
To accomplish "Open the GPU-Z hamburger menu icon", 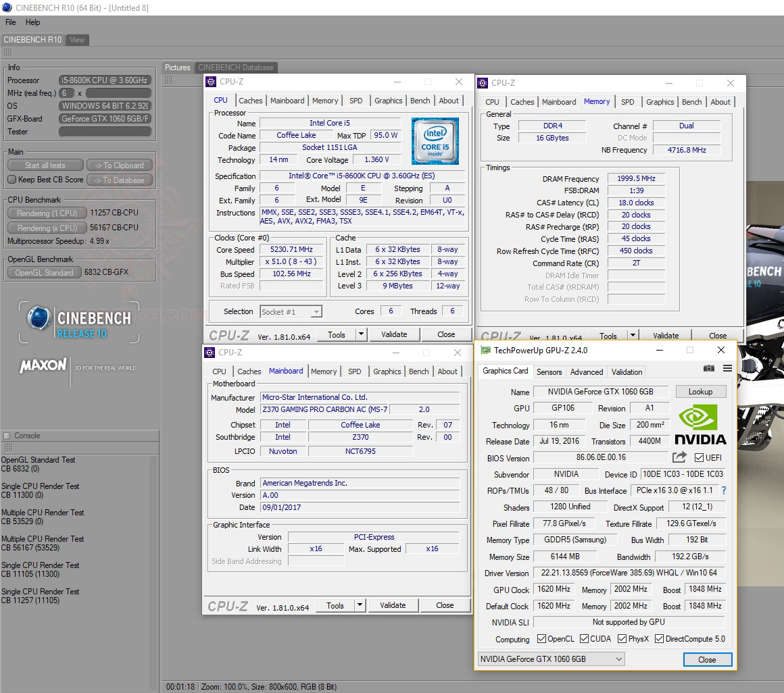I will [727, 369].
